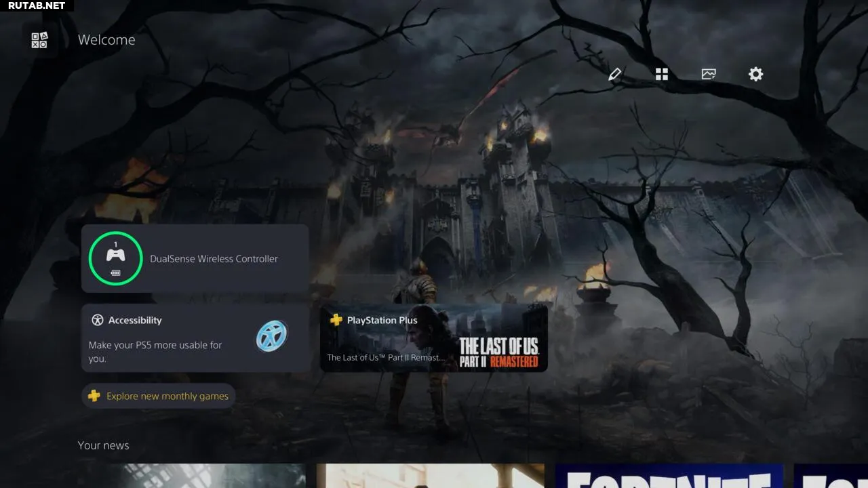Open The Last of Us Part II Remastered logo
The image size is (868, 488).
click(x=498, y=352)
